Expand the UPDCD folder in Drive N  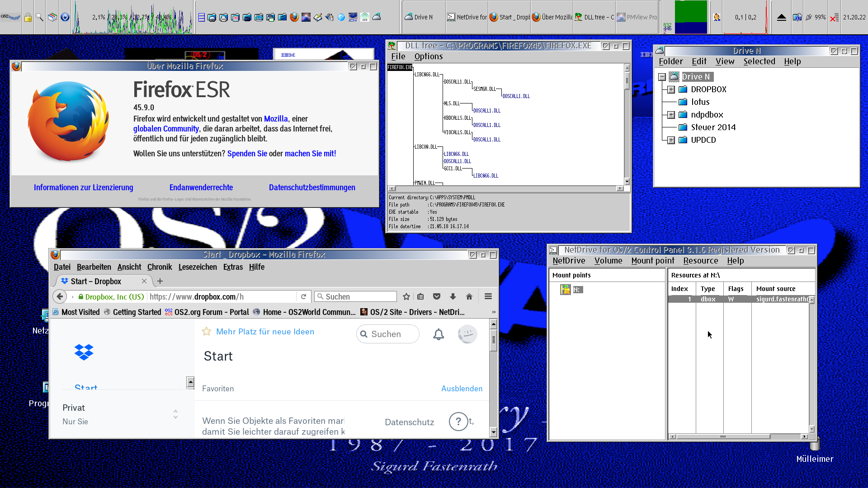point(671,140)
